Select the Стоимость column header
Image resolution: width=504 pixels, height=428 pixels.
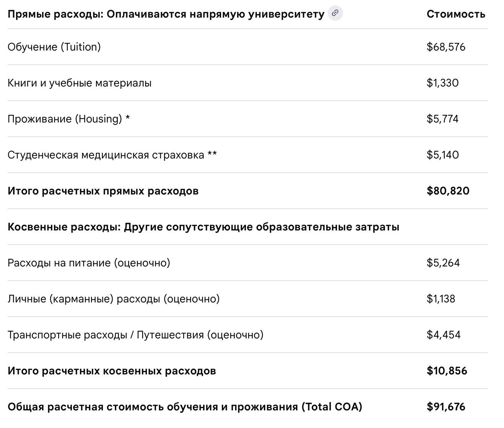coord(456,14)
